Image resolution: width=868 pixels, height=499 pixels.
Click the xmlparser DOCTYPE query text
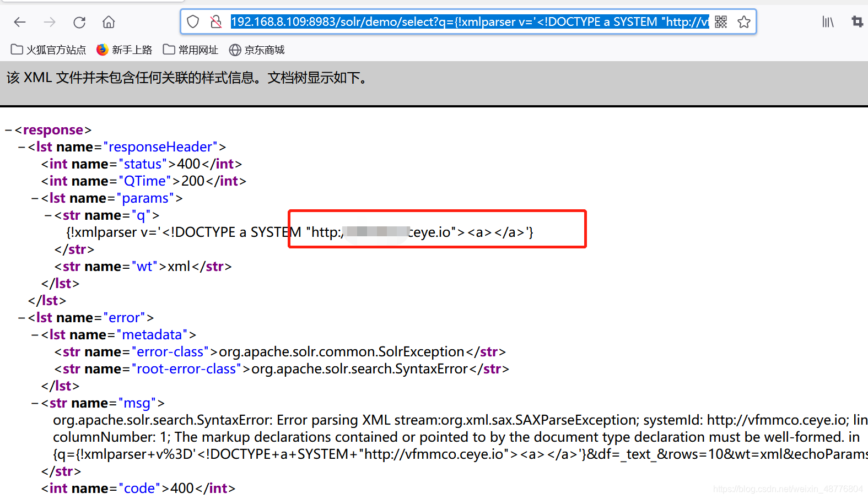pos(300,232)
